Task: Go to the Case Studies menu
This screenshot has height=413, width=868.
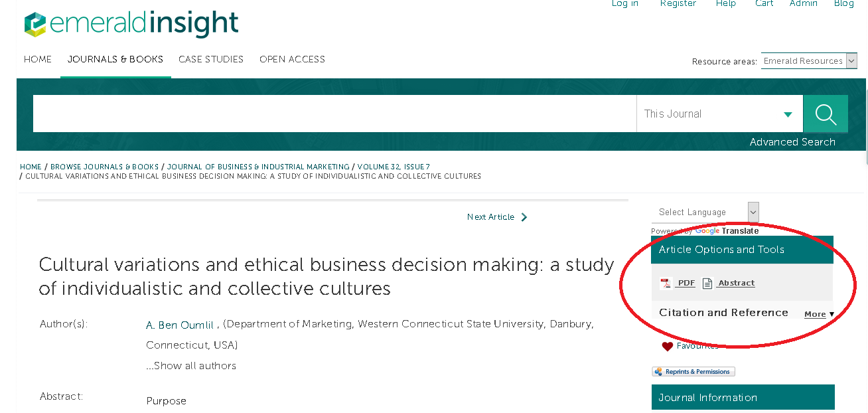Action: [211, 59]
